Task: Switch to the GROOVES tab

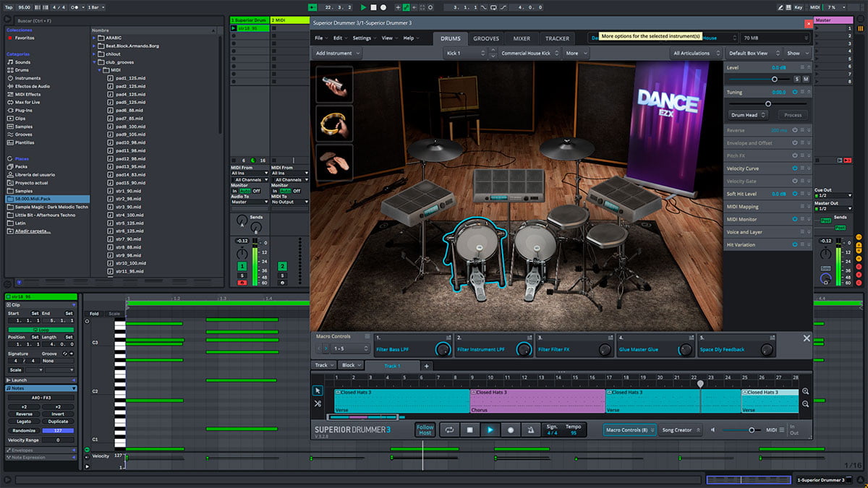Action: click(x=486, y=38)
